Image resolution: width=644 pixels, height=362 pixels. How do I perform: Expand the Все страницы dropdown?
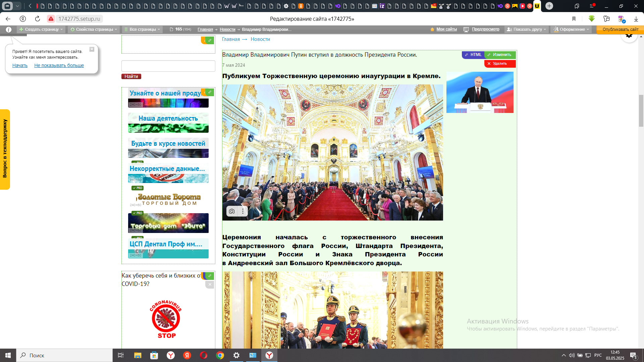click(142, 29)
